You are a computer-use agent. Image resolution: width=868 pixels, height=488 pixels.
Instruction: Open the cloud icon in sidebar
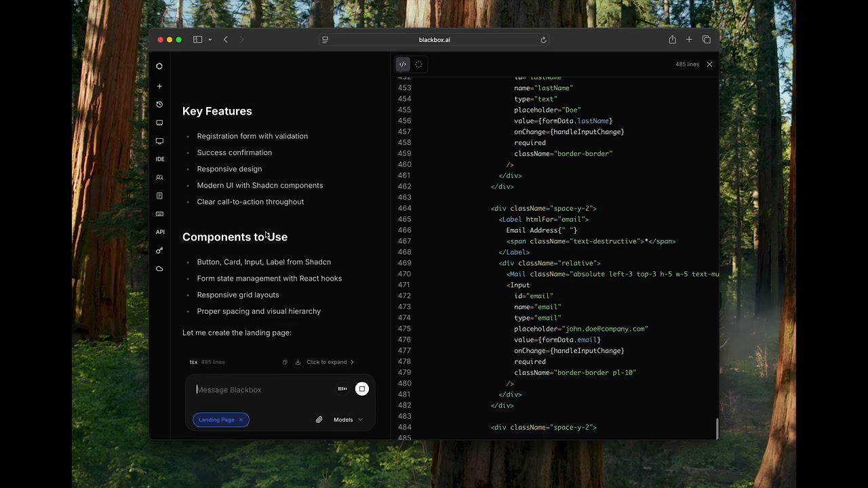click(x=159, y=269)
